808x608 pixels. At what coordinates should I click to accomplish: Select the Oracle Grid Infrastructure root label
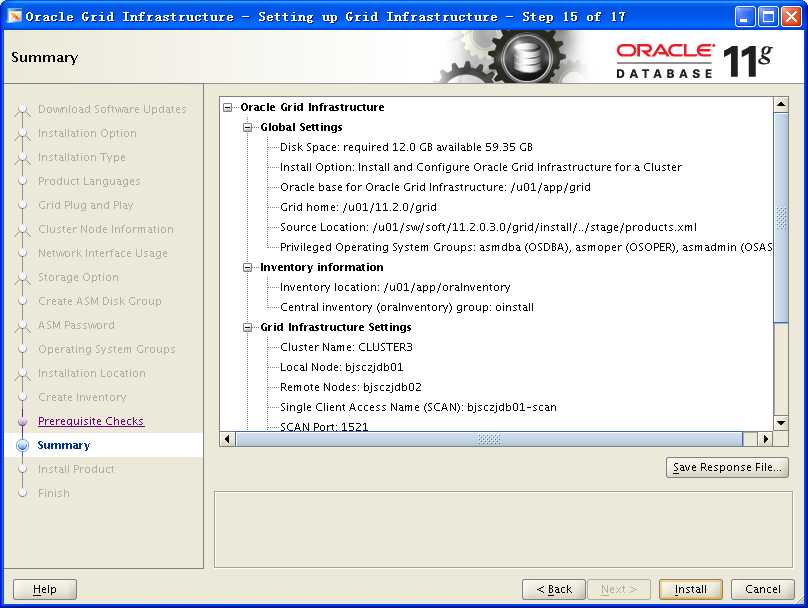pyautogui.click(x=312, y=107)
